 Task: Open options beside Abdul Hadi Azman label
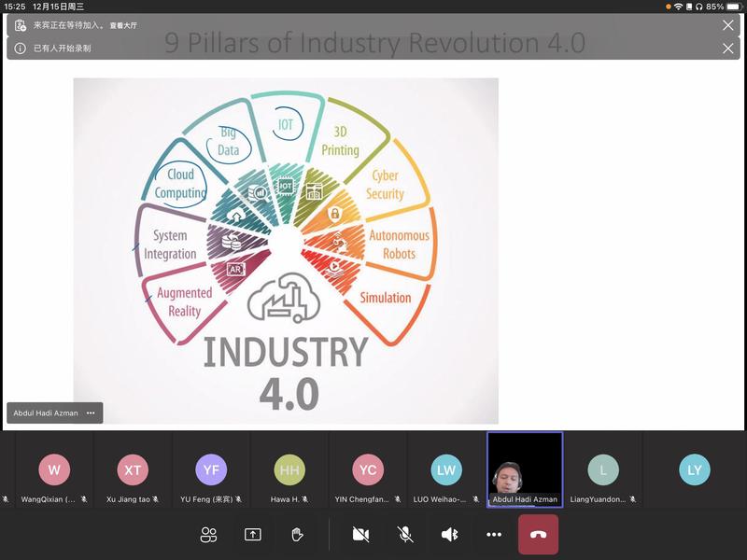(x=91, y=413)
